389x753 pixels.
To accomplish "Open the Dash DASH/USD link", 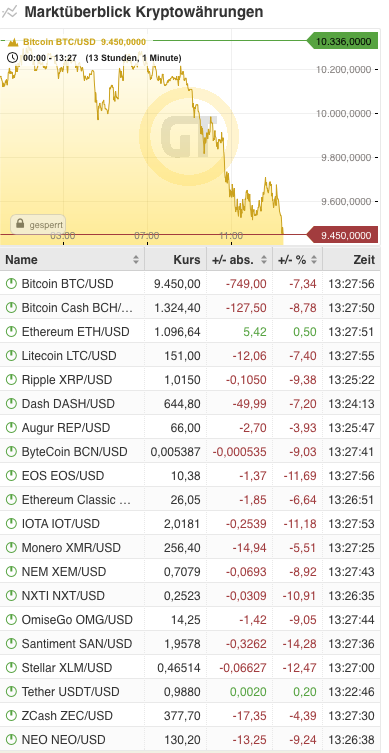I will (x=68, y=404).
